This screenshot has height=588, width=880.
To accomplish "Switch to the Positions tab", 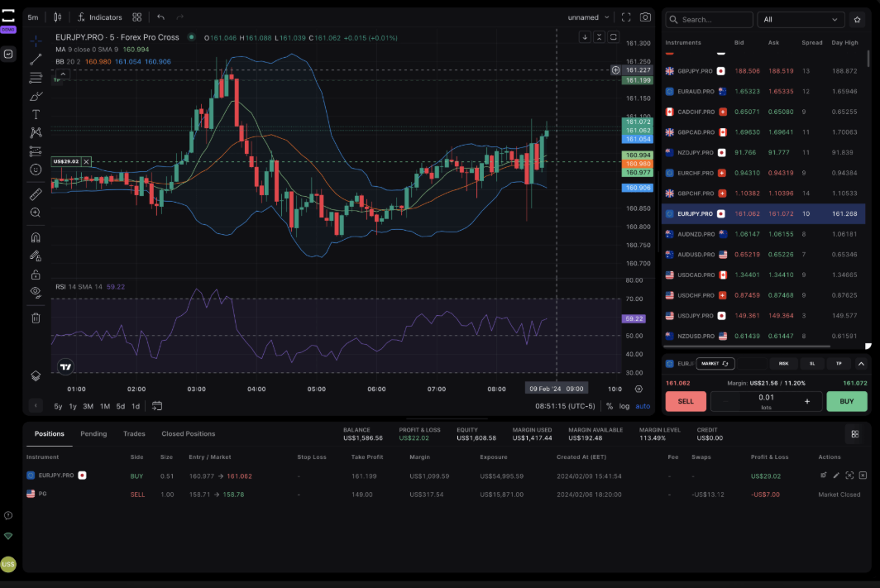I will pyautogui.click(x=50, y=433).
